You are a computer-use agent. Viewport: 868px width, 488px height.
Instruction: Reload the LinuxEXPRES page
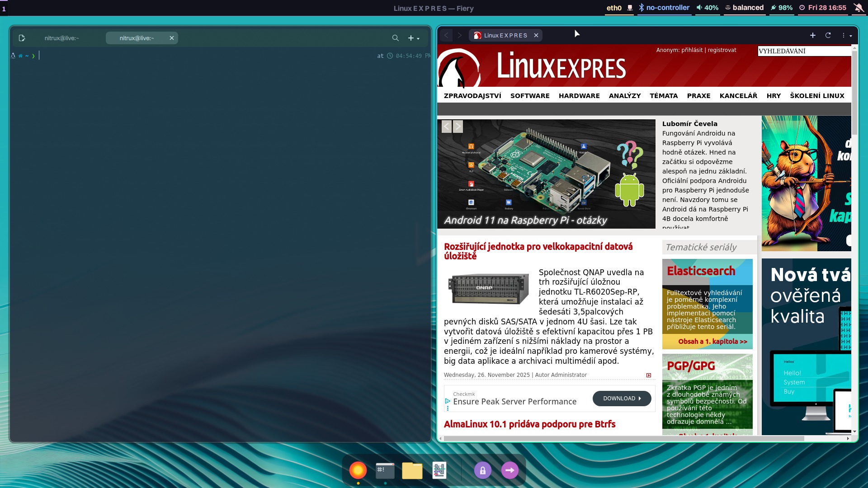[828, 35]
